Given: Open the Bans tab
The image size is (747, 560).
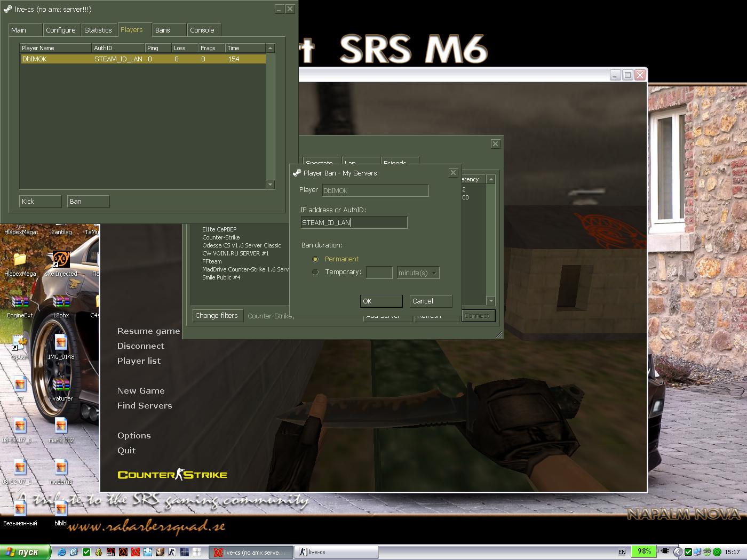Looking at the screenshot, I should tap(170, 30).
